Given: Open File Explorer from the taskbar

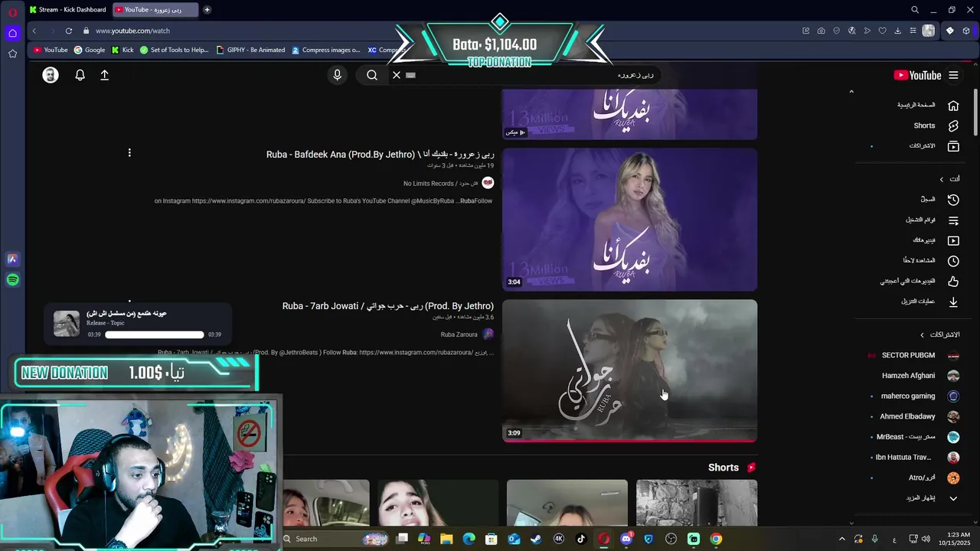Looking at the screenshot, I should [x=446, y=539].
